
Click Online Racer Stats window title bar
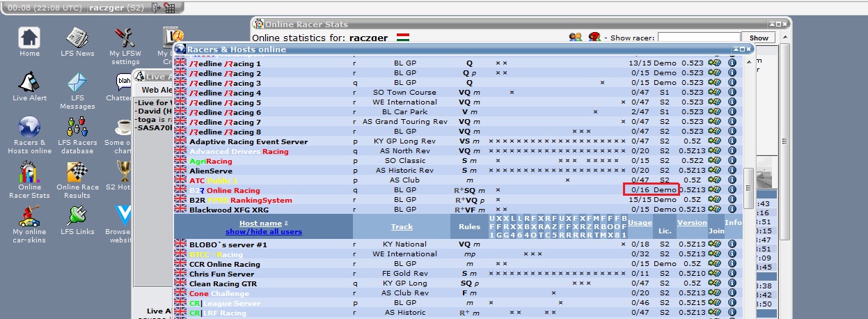click(x=520, y=24)
